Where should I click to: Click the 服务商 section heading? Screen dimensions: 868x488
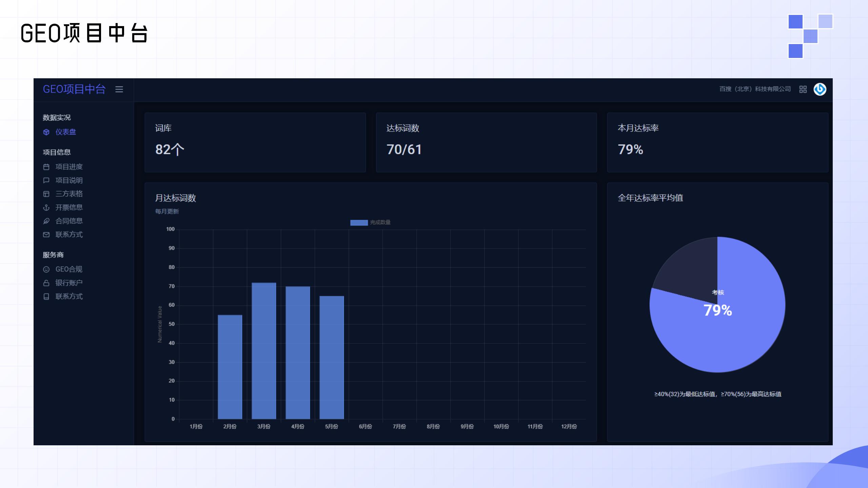point(53,255)
